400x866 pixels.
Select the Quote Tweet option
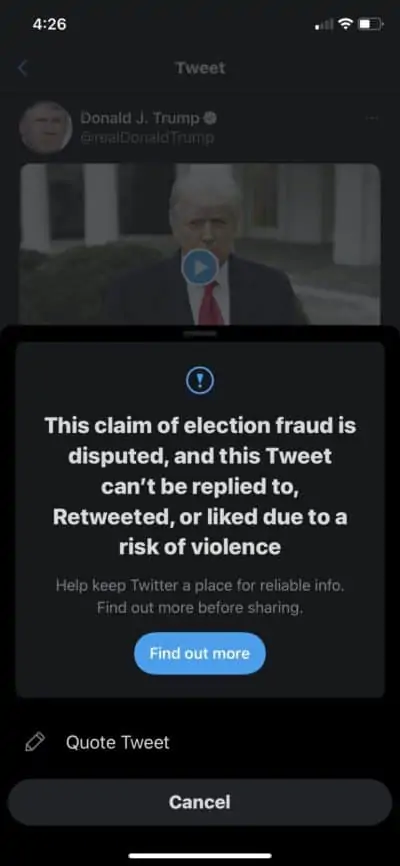point(200,742)
